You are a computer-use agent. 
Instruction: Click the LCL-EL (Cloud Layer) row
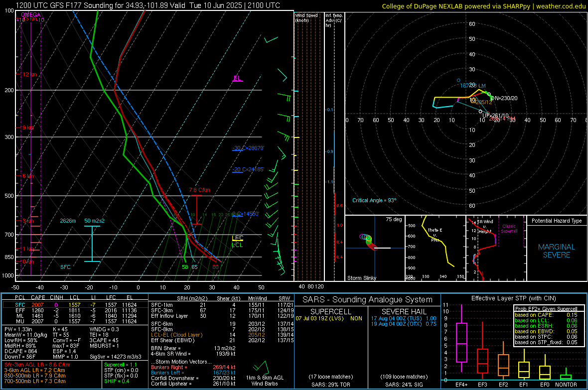222,335
